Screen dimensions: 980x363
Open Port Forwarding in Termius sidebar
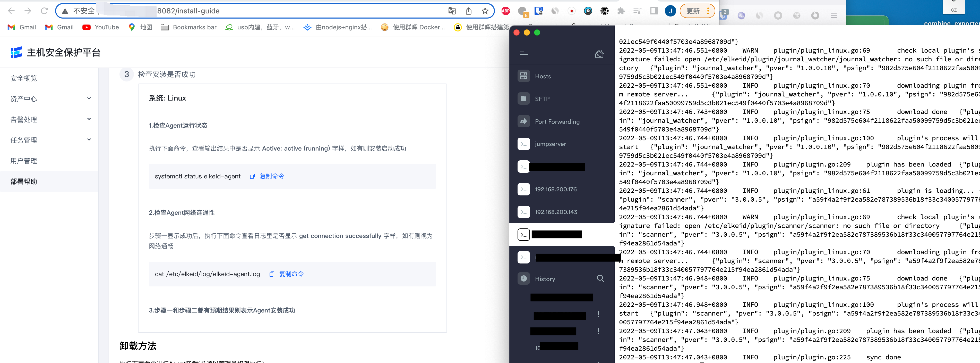(557, 121)
